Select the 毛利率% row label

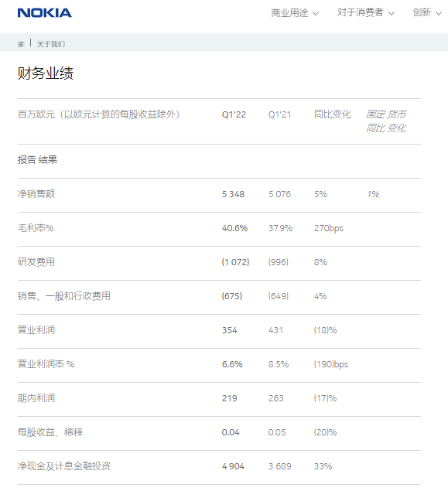coord(36,228)
